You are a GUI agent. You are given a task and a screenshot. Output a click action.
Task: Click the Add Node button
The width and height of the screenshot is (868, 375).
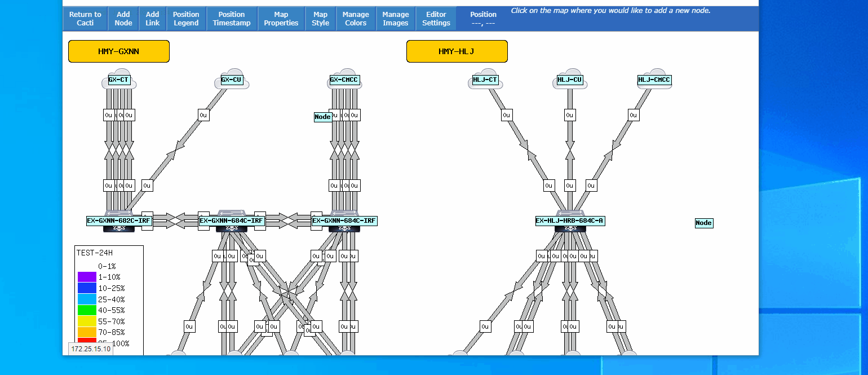point(123,18)
